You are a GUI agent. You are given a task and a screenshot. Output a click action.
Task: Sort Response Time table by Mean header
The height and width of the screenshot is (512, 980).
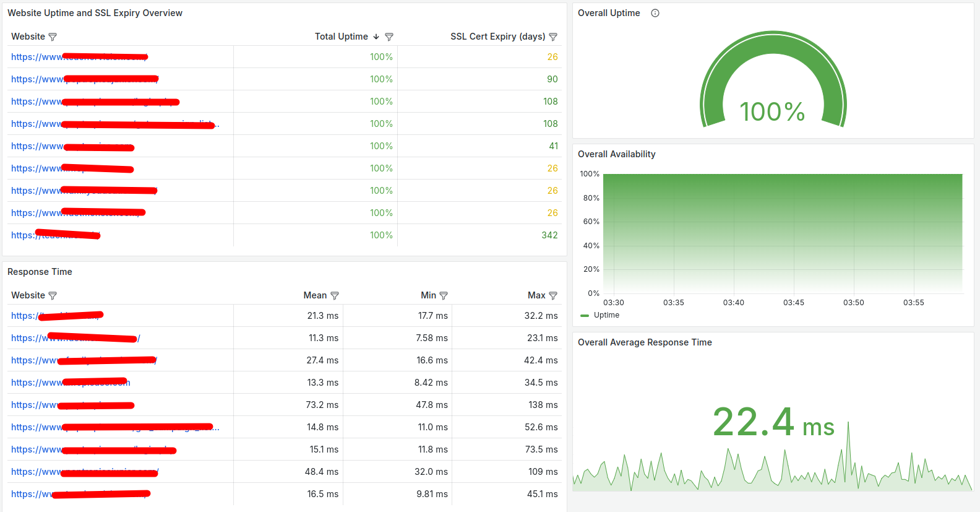(x=315, y=295)
